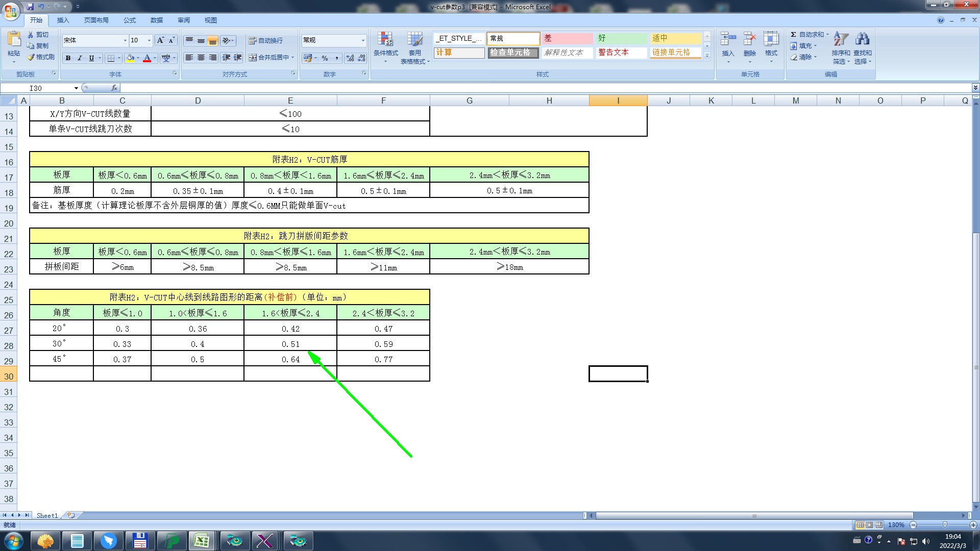Click the increase decimal places icon
Screen dimensions: 980x551
[350, 58]
